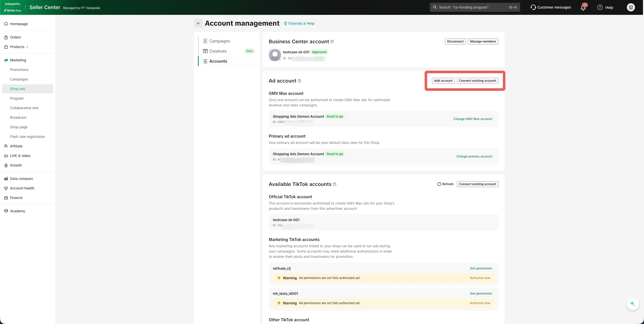
Task: Open Customer messages headset icon
Action: [x=533, y=7]
